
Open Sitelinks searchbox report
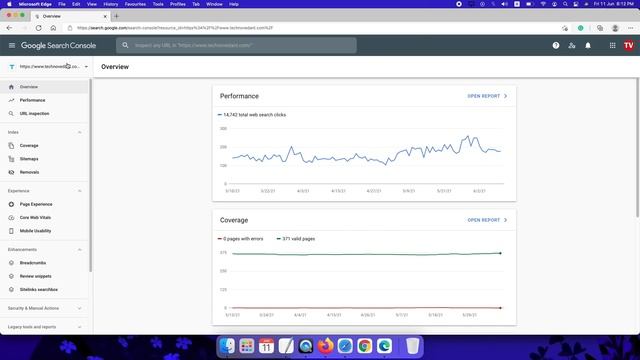pos(44,289)
